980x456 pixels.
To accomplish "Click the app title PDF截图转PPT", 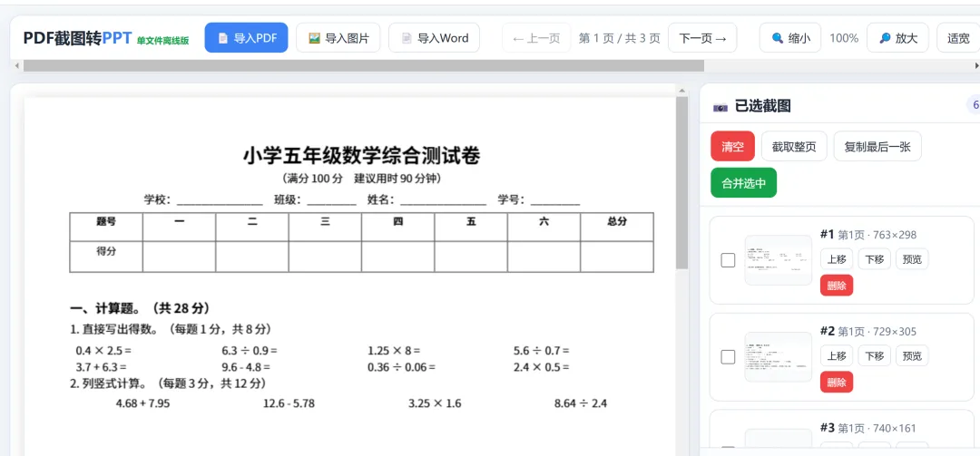I will tap(77, 38).
